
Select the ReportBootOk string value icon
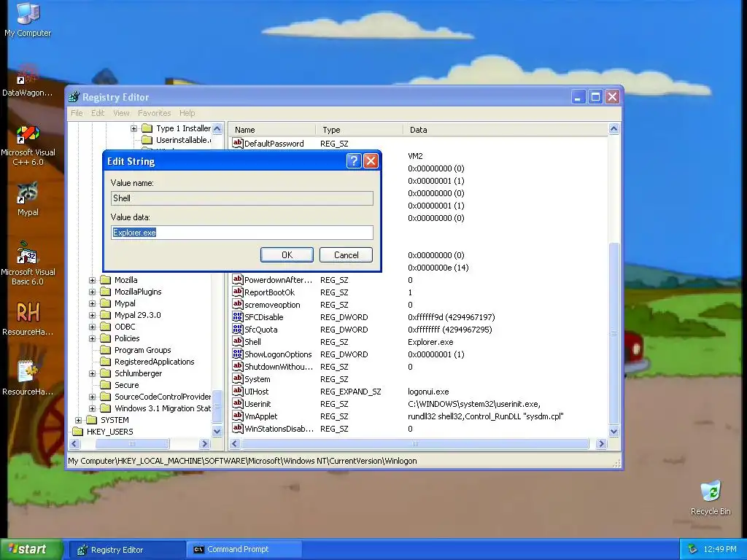(x=237, y=292)
